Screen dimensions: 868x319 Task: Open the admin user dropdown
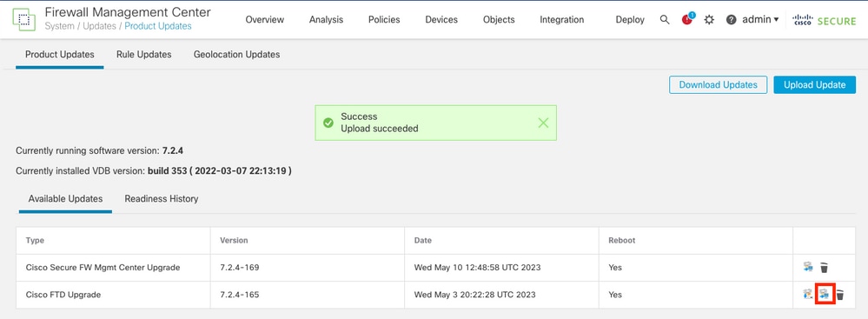(x=760, y=19)
